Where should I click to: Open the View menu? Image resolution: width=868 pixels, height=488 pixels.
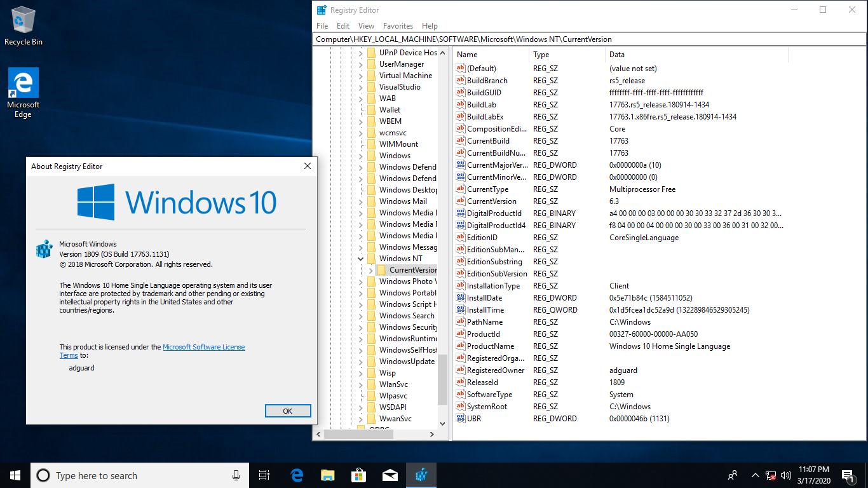(366, 26)
